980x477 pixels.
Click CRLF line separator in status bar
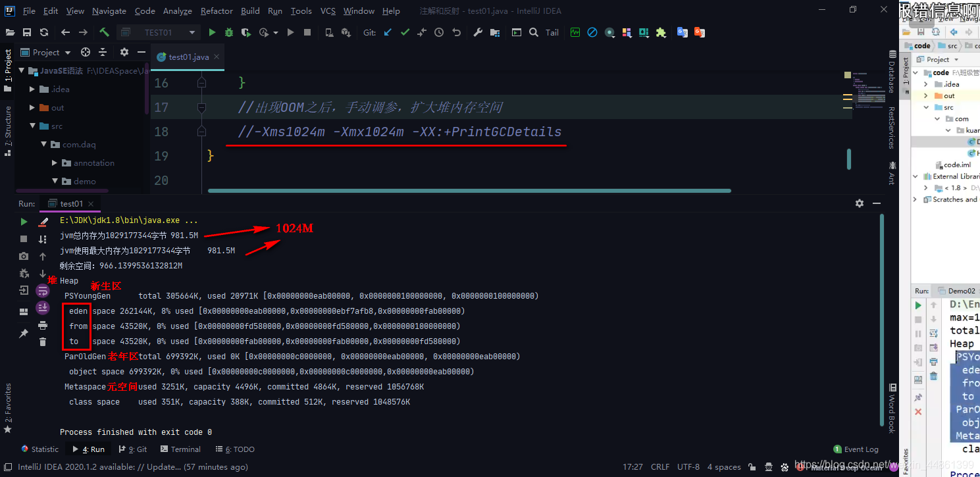pyautogui.click(x=660, y=467)
